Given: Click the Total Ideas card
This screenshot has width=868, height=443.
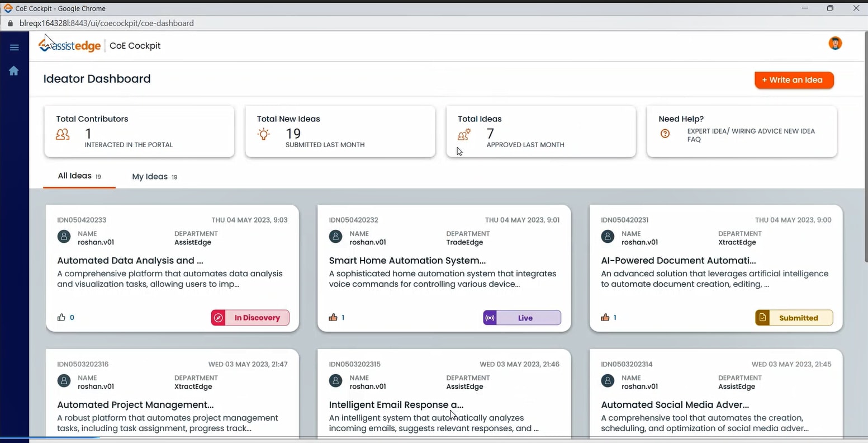Looking at the screenshot, I should [x=541, y=131].
